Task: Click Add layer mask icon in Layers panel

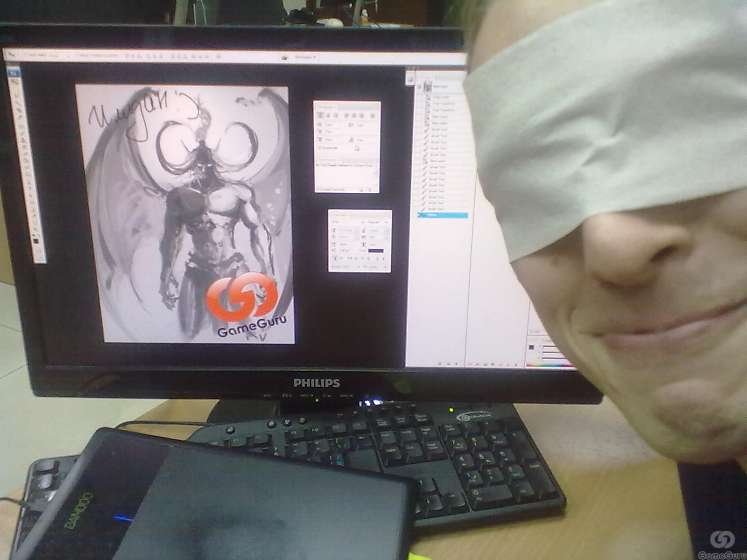Action: coord(485,364)
